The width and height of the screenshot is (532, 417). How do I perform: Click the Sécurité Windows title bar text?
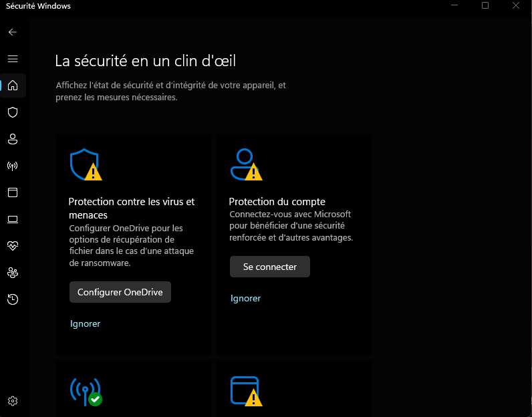[38, 6]
